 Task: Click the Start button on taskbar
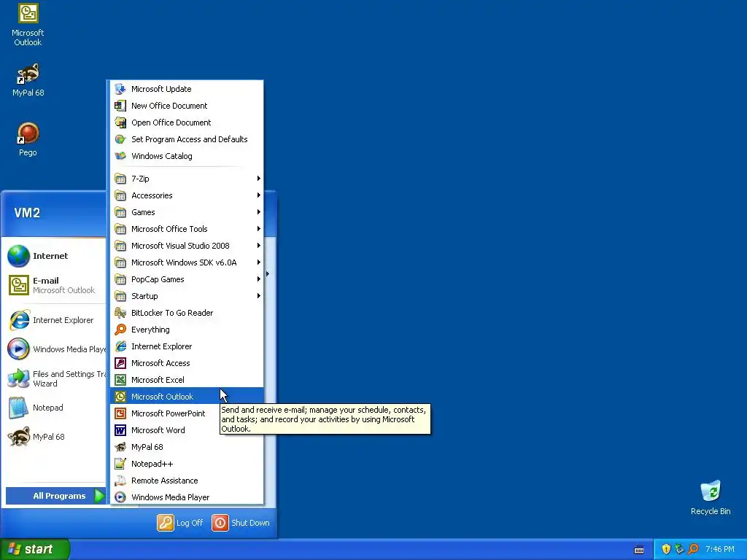pos(34,549)
